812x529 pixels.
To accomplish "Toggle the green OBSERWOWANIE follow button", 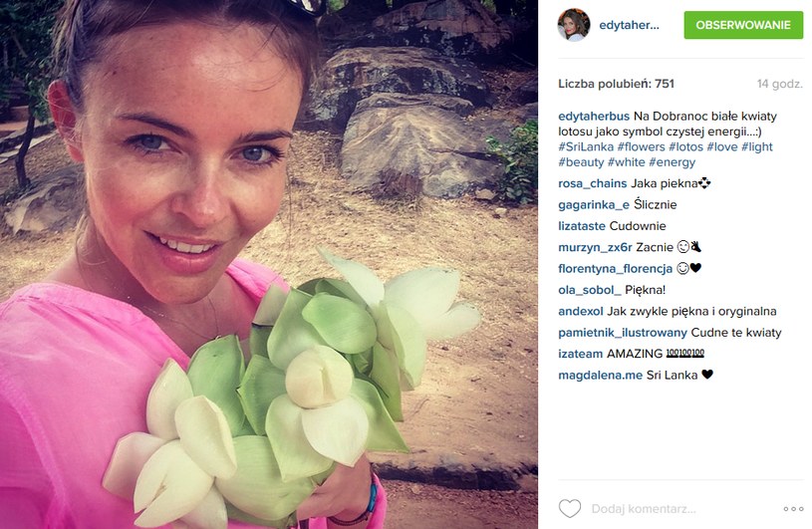I will coord(743,25).
